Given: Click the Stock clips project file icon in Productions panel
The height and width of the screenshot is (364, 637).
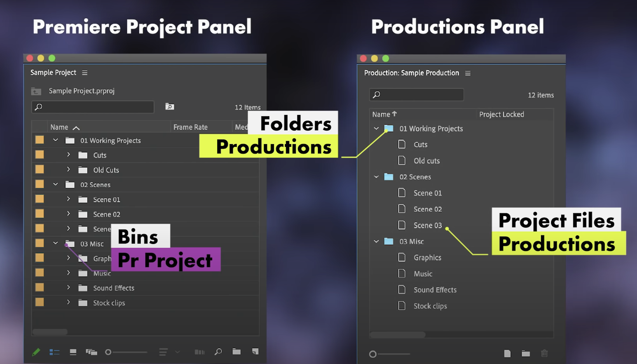Looking at the screenshot, I should [x=402, y=306].
